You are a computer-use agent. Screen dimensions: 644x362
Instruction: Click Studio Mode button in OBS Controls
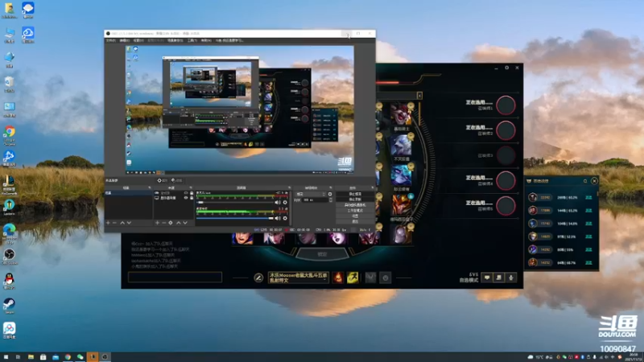(x=355, y=210)
